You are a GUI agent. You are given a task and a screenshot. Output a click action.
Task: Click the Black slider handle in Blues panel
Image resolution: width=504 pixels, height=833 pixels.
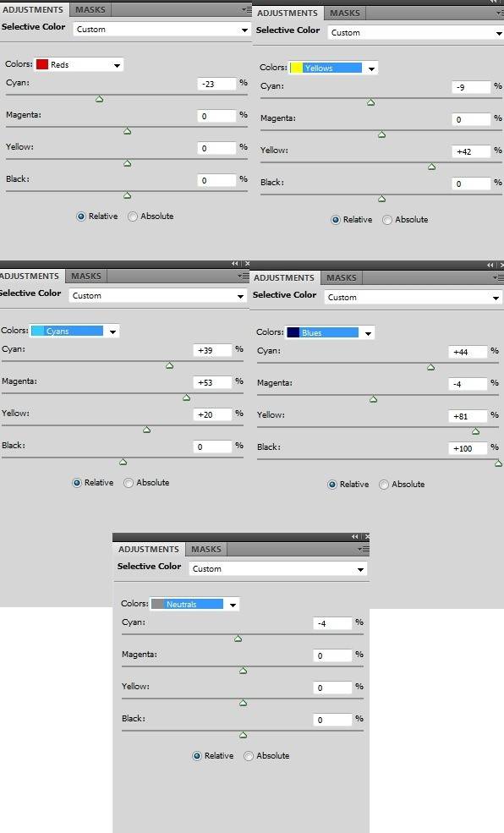click(498, 463)
